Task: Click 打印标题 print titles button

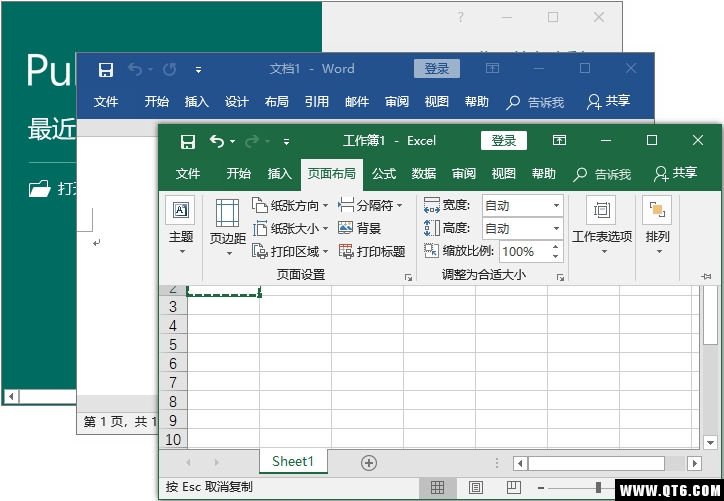Action: 372,252
